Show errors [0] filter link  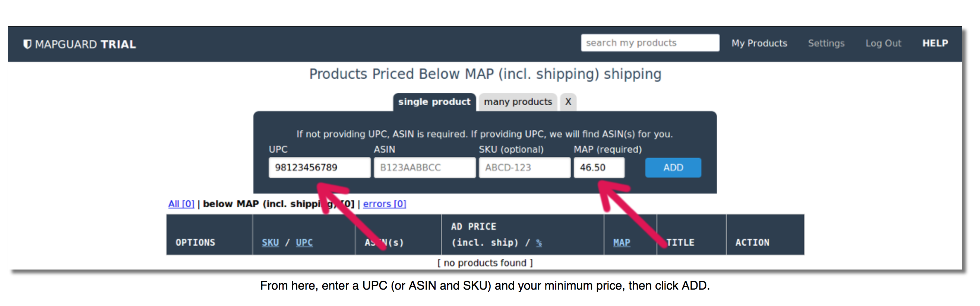384,204
